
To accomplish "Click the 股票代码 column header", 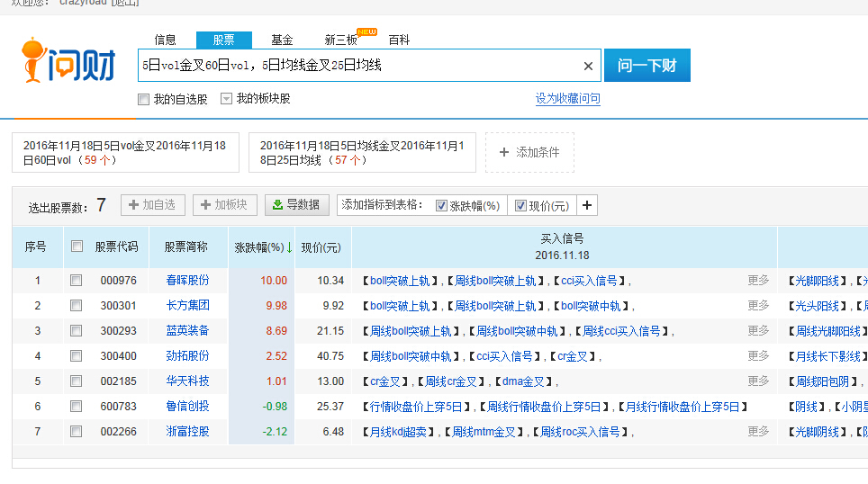I will pos(116,246).
